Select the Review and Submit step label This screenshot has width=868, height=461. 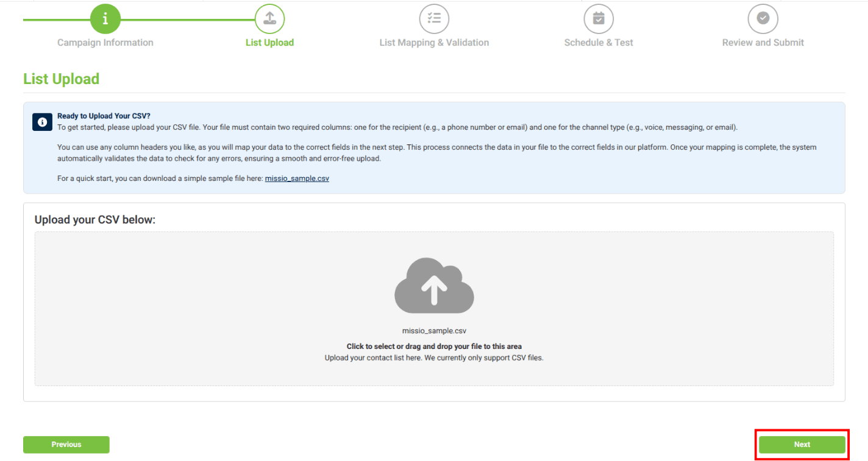point(763,43)
